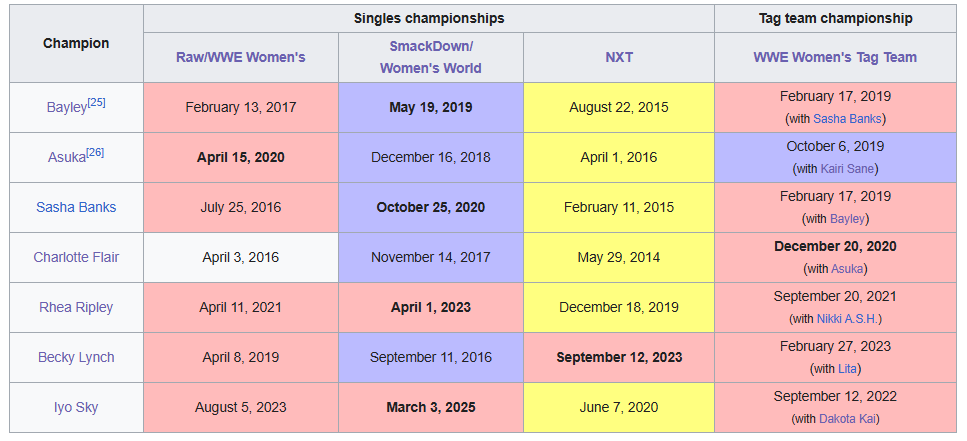Open Dakota Kai tag partner link
The width and height of the screenshot is (967, 441).
(847, 419)
